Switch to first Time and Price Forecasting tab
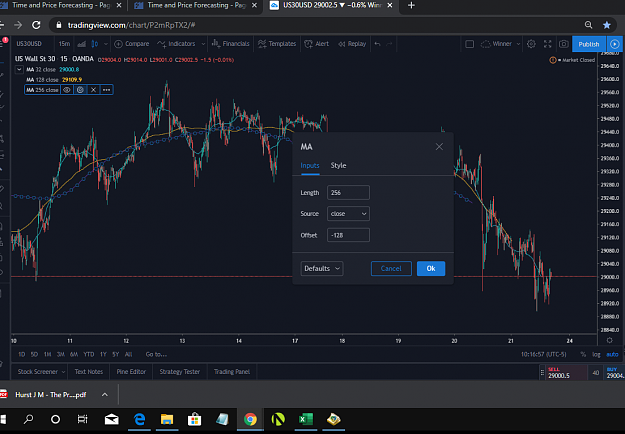This screenshot has width=625, height=434. [x=61, y=5]
